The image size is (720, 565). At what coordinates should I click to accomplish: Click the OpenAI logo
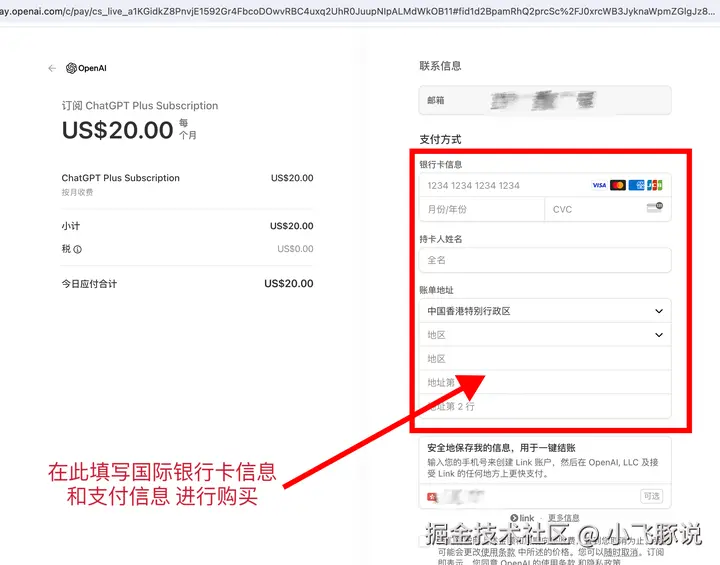[x=86, y=68]
